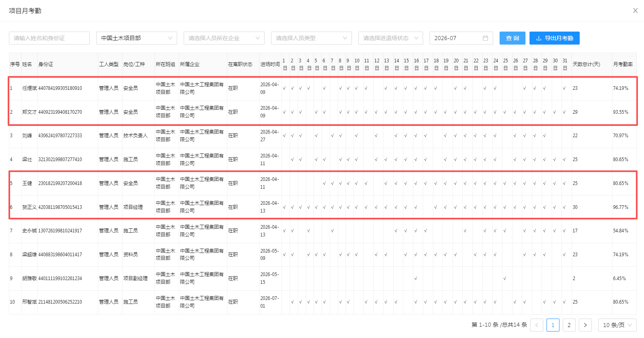Click the previous page arrow
This screenshot has height=338, width=644.
pyautogui.click(x=537, y=325)
